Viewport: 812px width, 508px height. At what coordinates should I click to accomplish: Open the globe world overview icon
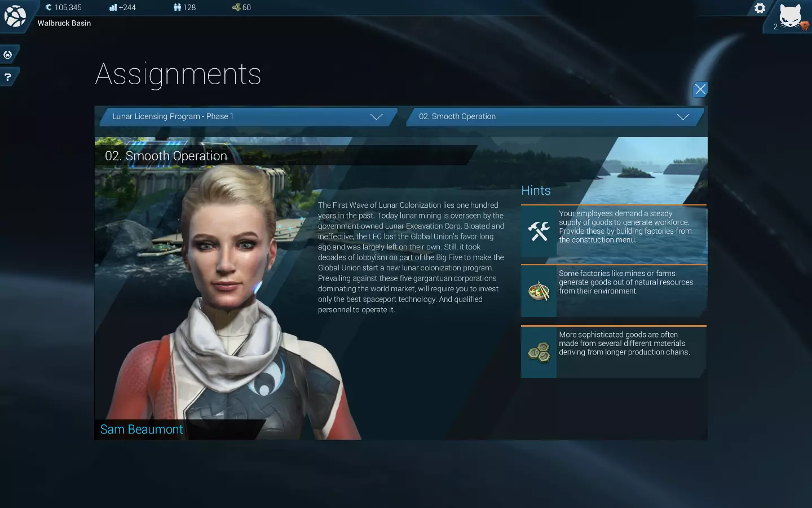coord(15,16)
